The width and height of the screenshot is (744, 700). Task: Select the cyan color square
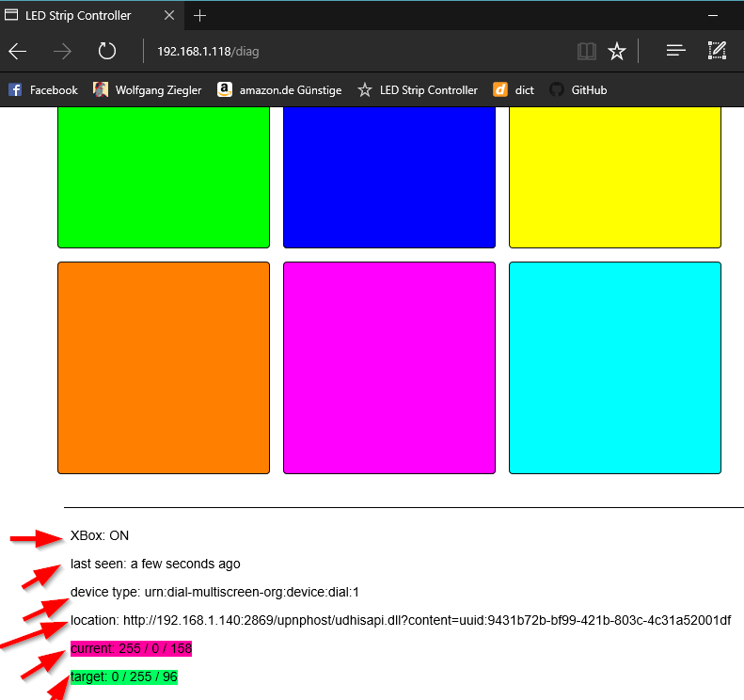(615, 368)
